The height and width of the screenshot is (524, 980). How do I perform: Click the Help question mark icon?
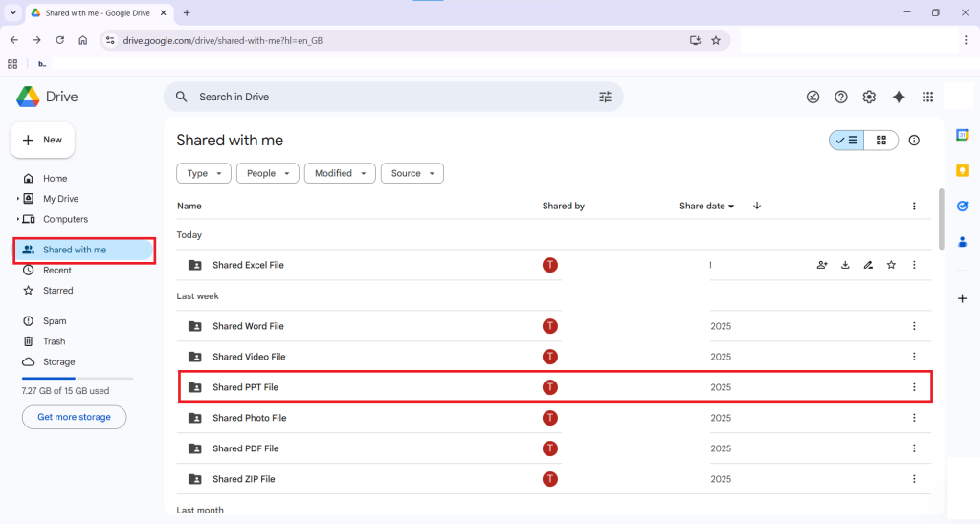coord(841,97)
